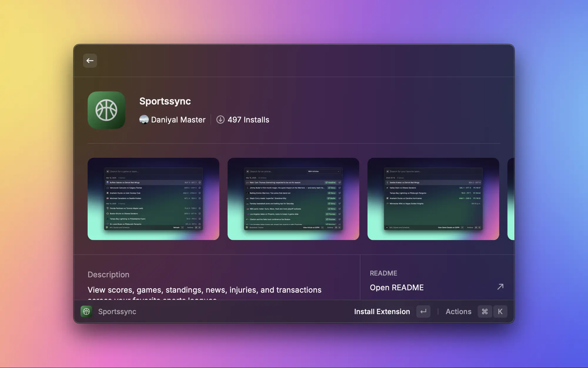
Task: View the NHL scores screenshot thumbnail
Action: (153, 199)
